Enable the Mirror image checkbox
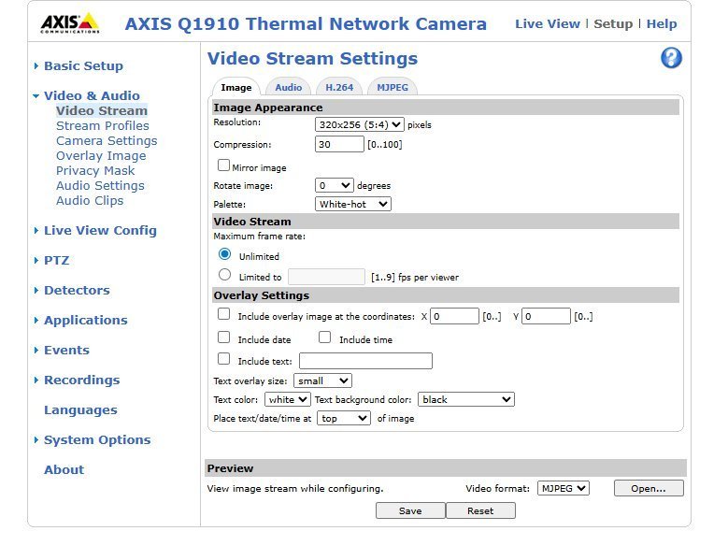 click(223, 165)
